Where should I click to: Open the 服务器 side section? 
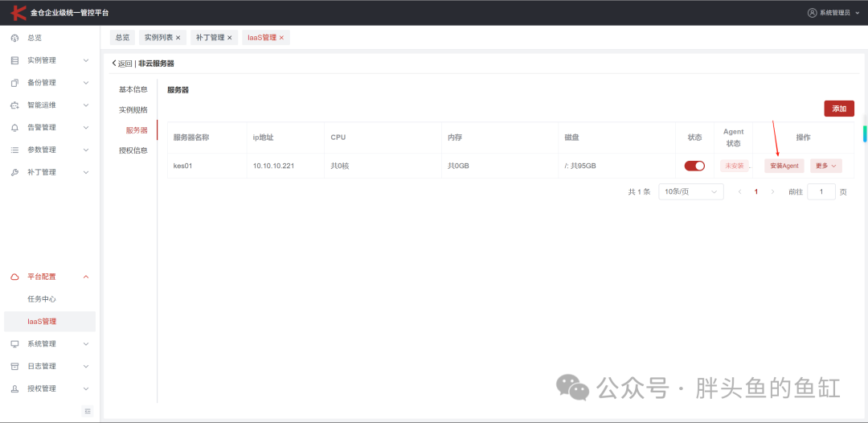click(137, 130)
